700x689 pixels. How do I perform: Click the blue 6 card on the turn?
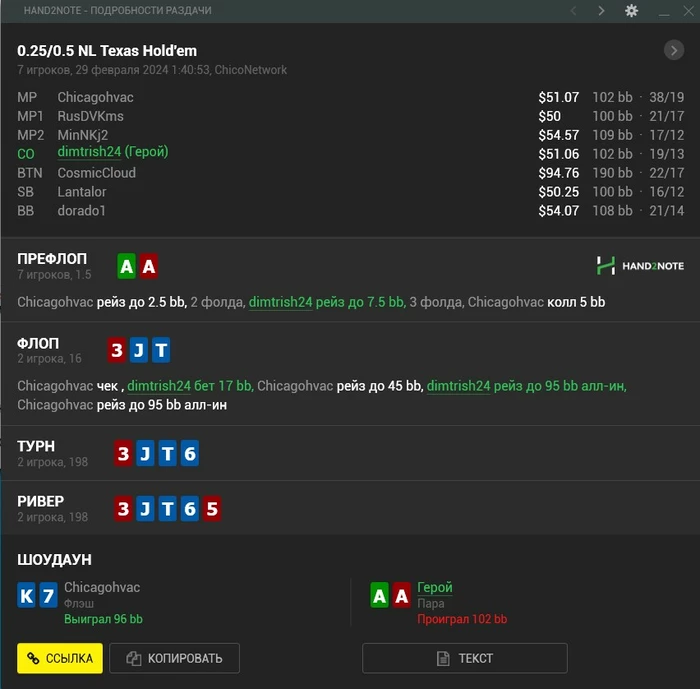[190, 453]
